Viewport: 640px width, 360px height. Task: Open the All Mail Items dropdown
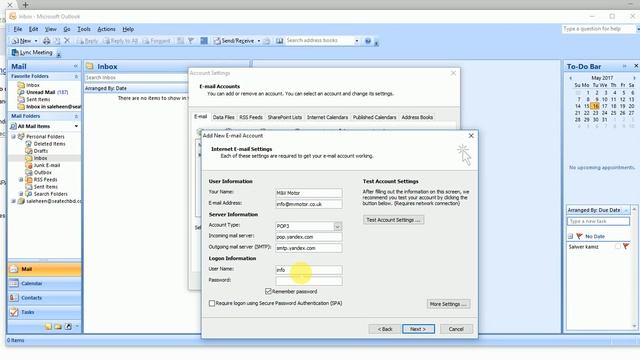click(x=76, y=127)
